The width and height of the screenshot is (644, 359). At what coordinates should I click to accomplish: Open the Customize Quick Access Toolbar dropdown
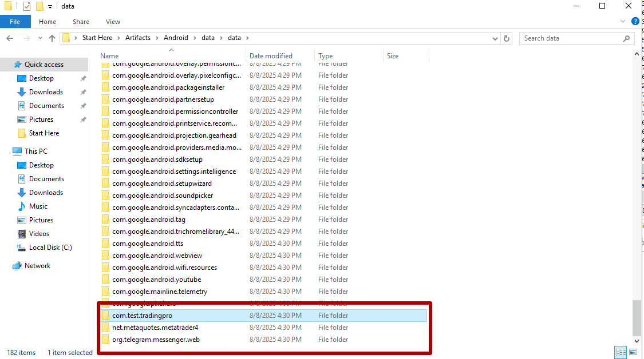coord(50,6)
